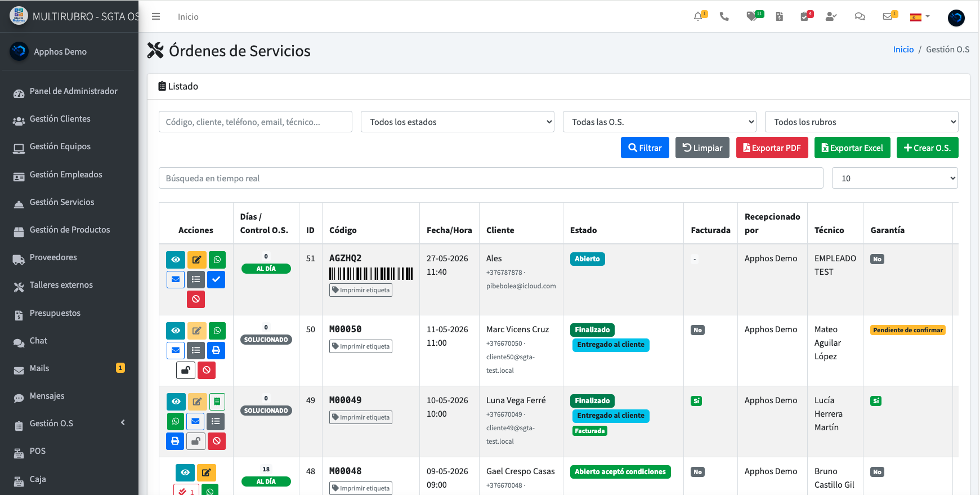This screenshot has height=495, width=980.
Task: Click the Inicio breadcrumb link
Action: coord(903,50)
